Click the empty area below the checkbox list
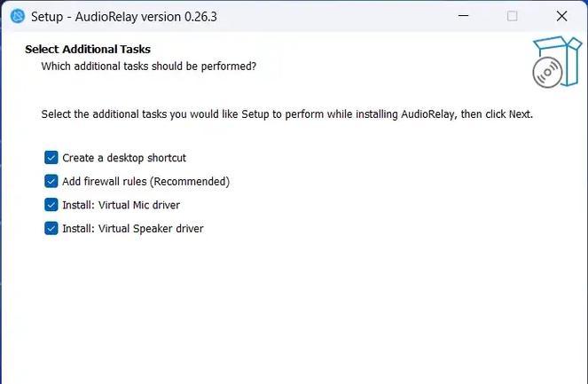The width and height of the screenshot is (588, 384). tap(293, 308)
